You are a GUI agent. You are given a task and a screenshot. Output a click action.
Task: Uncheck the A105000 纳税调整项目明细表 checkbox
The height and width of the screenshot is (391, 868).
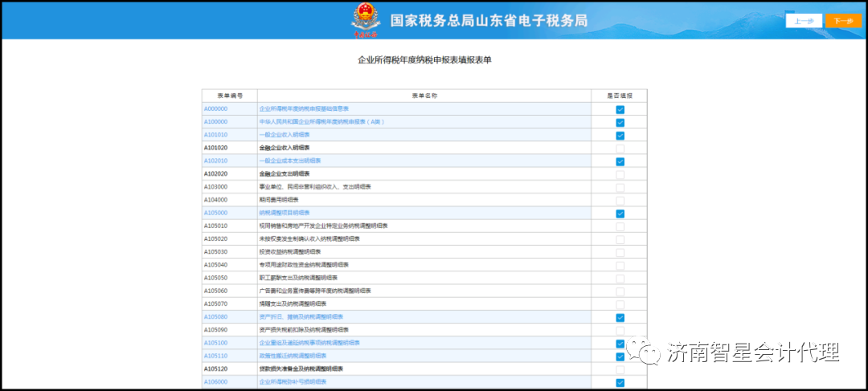click(620, 214)
